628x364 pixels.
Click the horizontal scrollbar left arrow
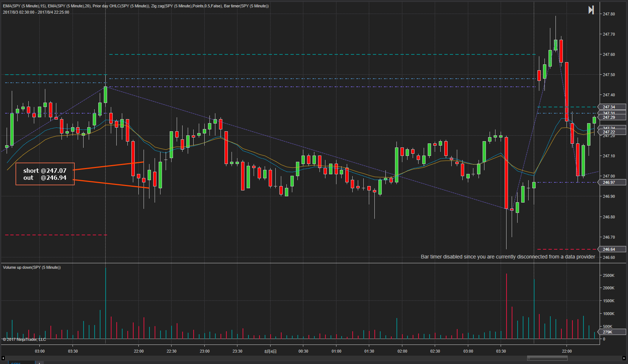coord(3,358)
